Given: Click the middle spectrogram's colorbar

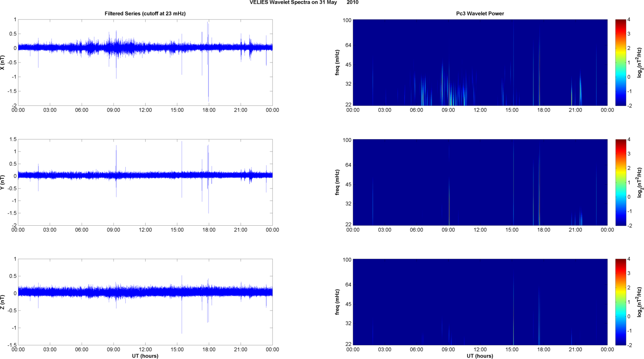Looking at the screenshot, I should pyautogui.click(x=620, y=182).
